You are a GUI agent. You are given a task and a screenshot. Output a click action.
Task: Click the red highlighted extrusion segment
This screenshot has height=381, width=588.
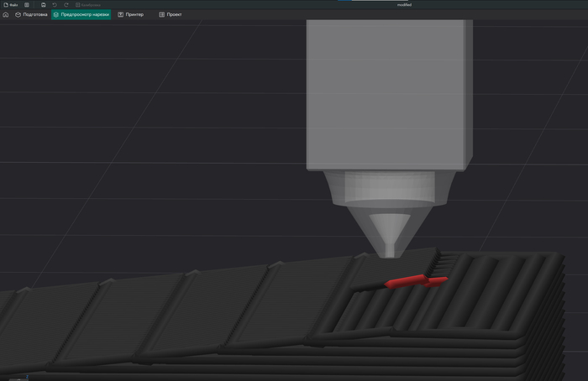(x=416, y=281)
